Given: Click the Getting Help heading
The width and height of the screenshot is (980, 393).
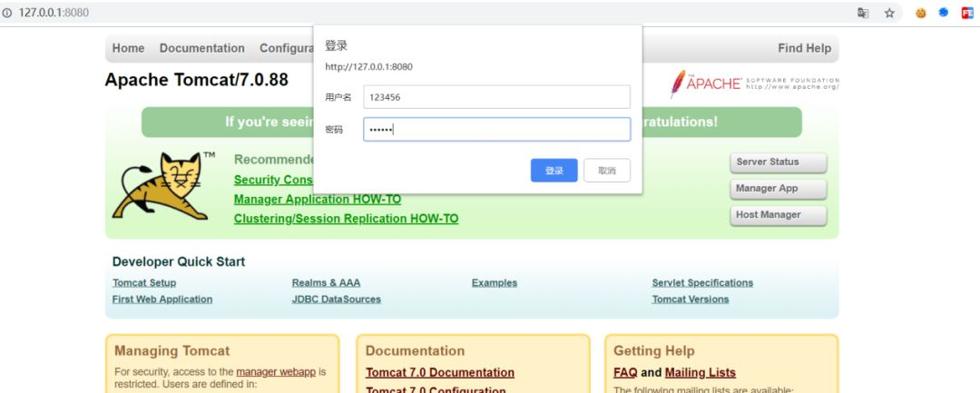Looking at the screenshot, I should pos(654,351).
